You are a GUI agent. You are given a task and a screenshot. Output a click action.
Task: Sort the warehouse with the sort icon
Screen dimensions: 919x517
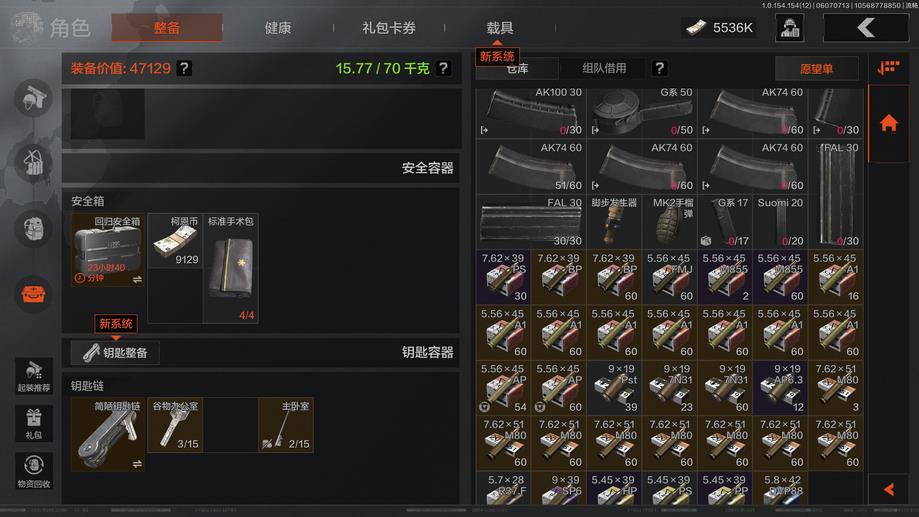[889, 68]
